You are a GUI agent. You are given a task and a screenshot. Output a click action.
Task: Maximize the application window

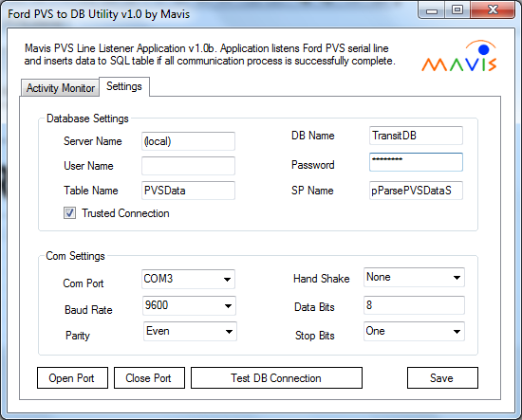pos(457,10)
